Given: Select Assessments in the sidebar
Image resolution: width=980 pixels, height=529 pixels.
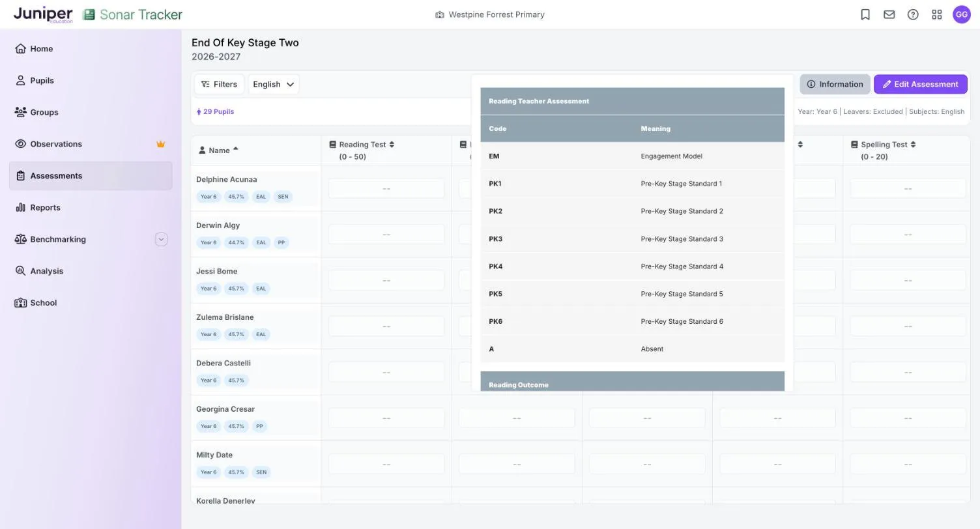Looking at the screenshot, I should [91, 176].
